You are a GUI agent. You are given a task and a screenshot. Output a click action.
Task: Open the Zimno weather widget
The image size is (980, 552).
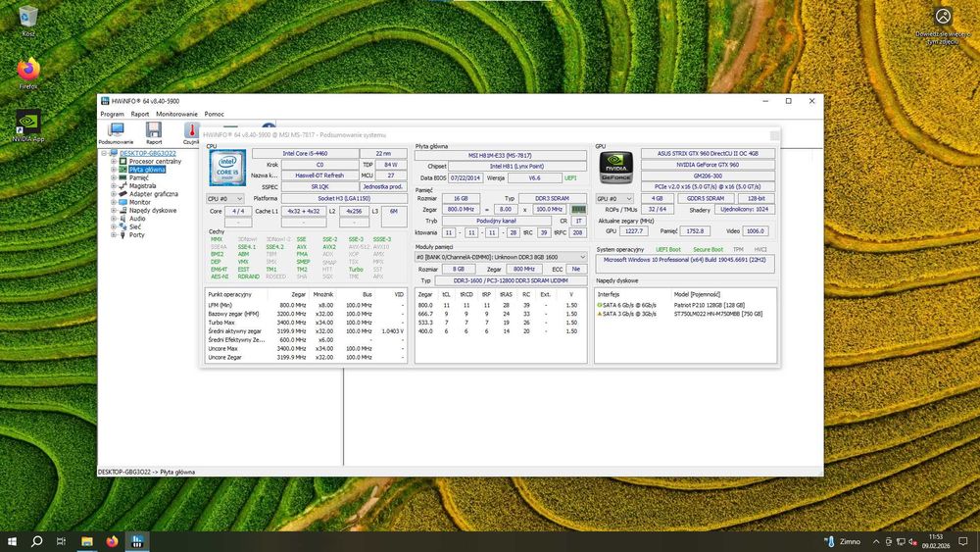(843, 541)
